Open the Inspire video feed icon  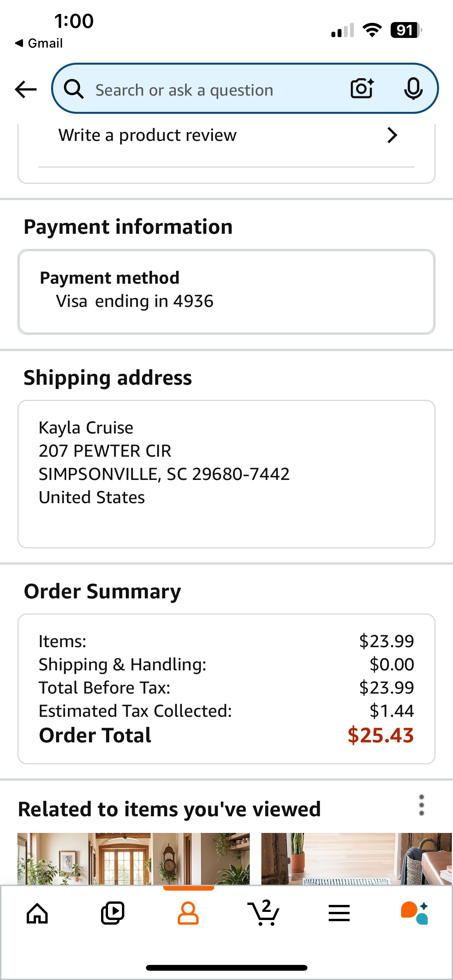[113, 913]
